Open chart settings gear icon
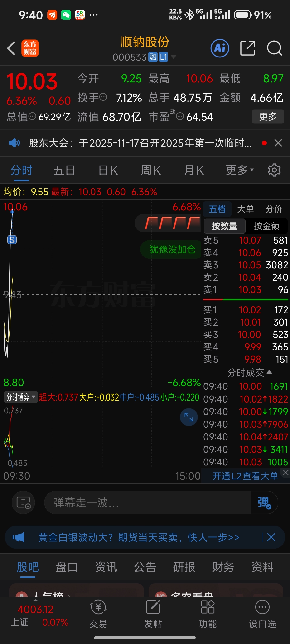Viewport: 290px width, 644px height. click(274, 170)
